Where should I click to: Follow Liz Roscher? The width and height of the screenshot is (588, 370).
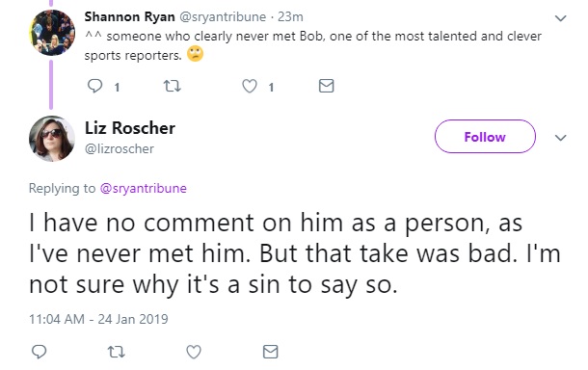[x=485, y=137]
